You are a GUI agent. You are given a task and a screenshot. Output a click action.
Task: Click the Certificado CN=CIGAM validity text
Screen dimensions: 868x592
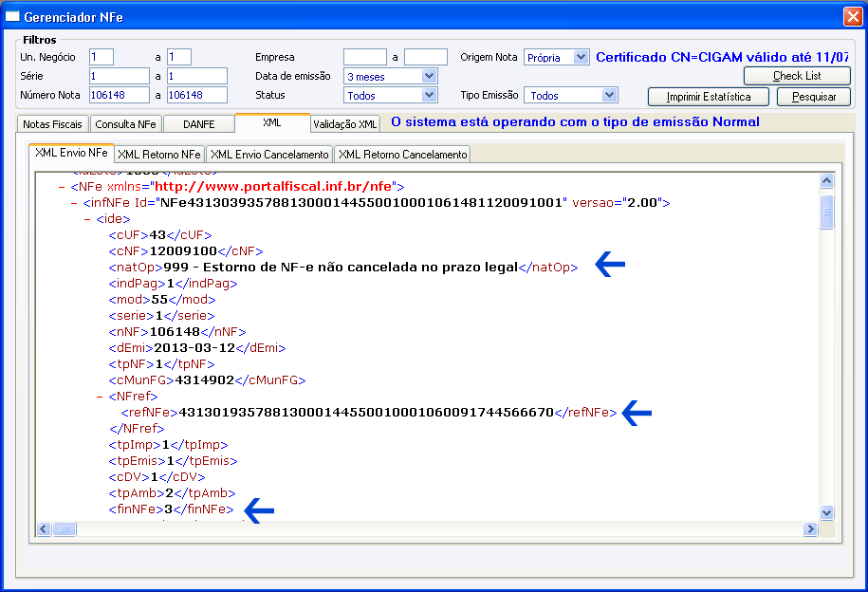[722, 57]
